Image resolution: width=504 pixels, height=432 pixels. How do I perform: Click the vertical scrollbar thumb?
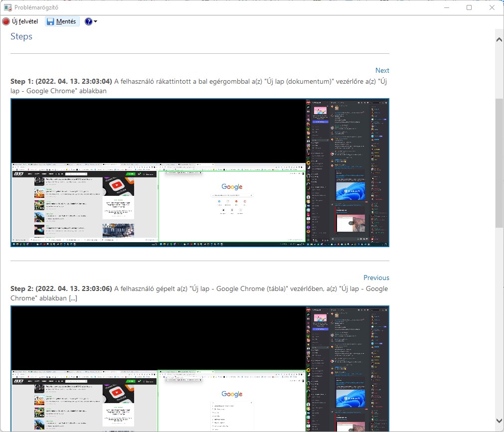[x=499, y=162]
